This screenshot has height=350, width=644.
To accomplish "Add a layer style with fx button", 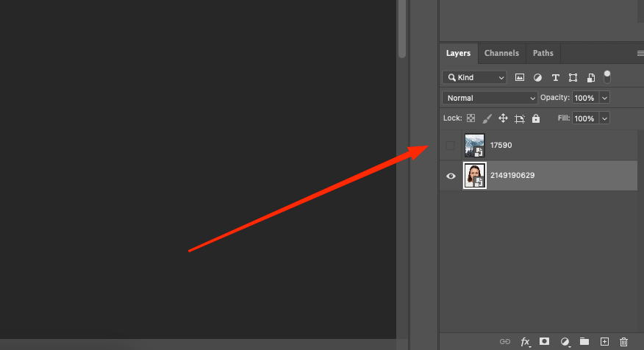I will point(525,342).
